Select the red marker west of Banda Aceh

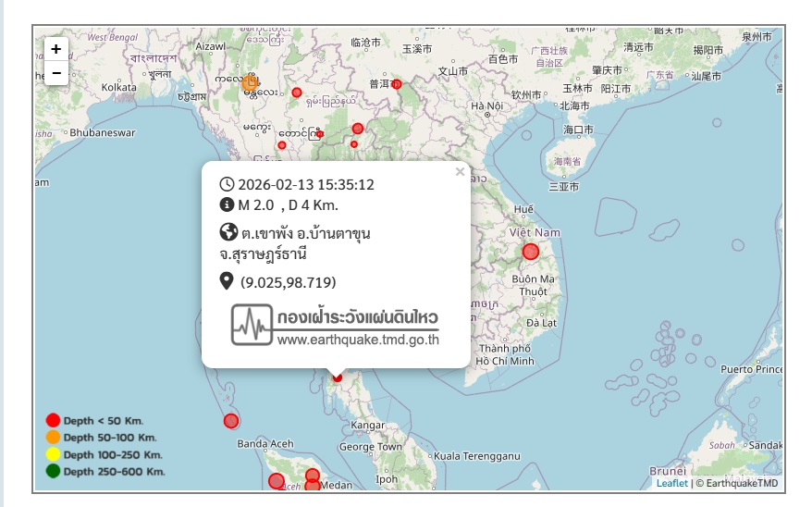(x=231, y=421)
